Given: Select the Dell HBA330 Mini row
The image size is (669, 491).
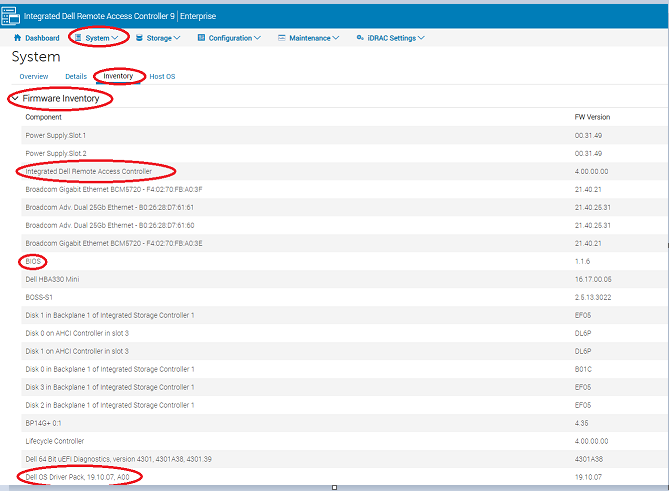Looking at the screenshot, I should pos(345,279).
